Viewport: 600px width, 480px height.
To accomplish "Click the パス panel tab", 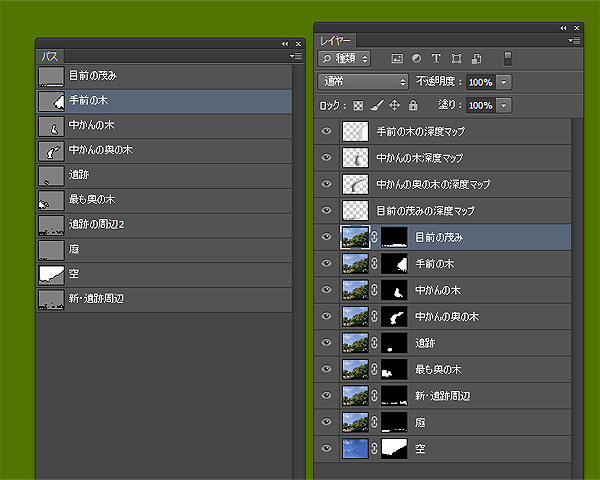I will click(48, 57).
